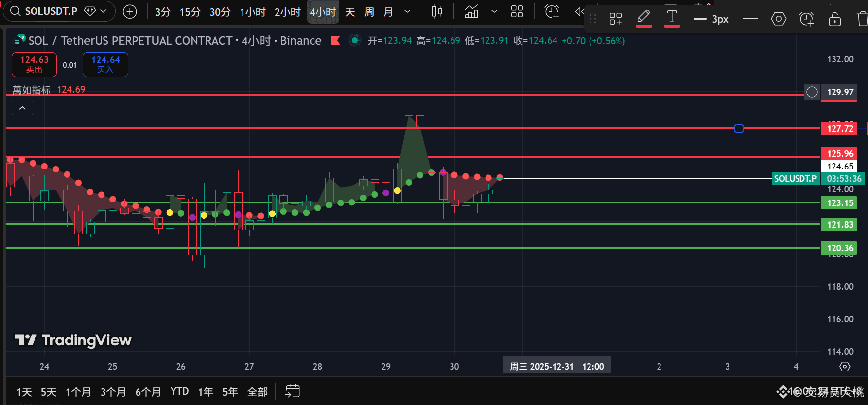Click the SOL symbol logo icon

tap(20, 39)
